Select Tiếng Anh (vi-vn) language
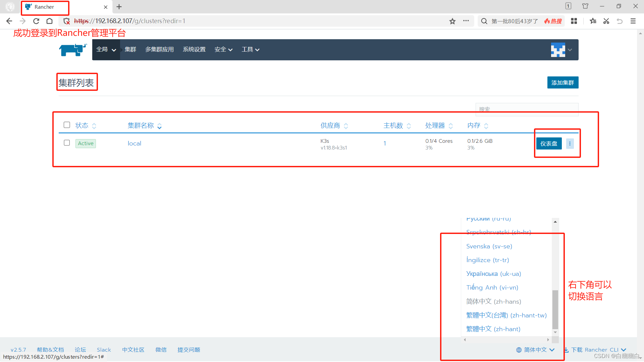The width and height of the screenshot is (644, 362). 492,288
